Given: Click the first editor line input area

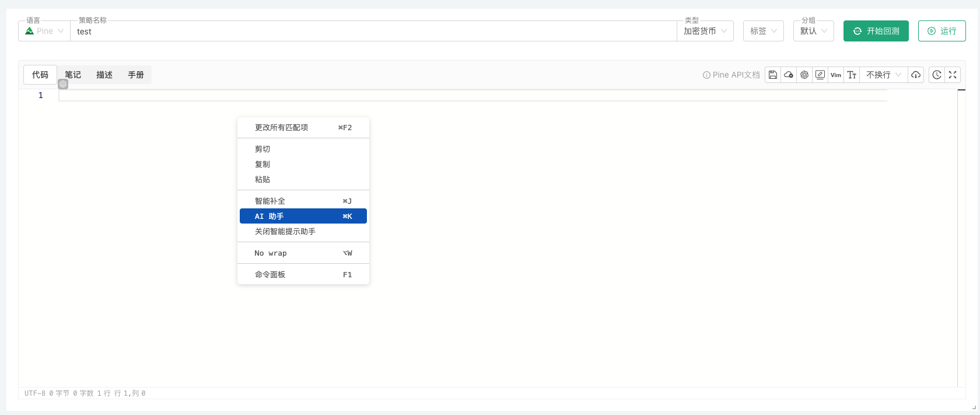Looking at the screenshot, I should 473,95.
